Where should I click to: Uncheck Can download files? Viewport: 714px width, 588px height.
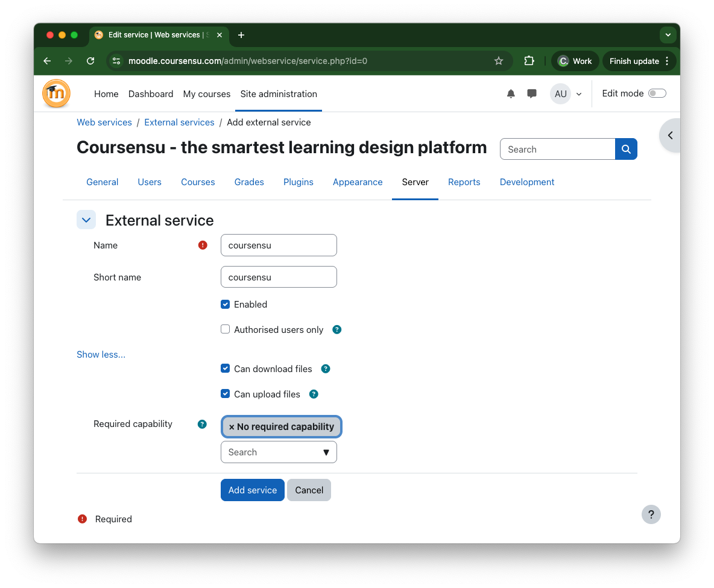click(x=226, y=368)
